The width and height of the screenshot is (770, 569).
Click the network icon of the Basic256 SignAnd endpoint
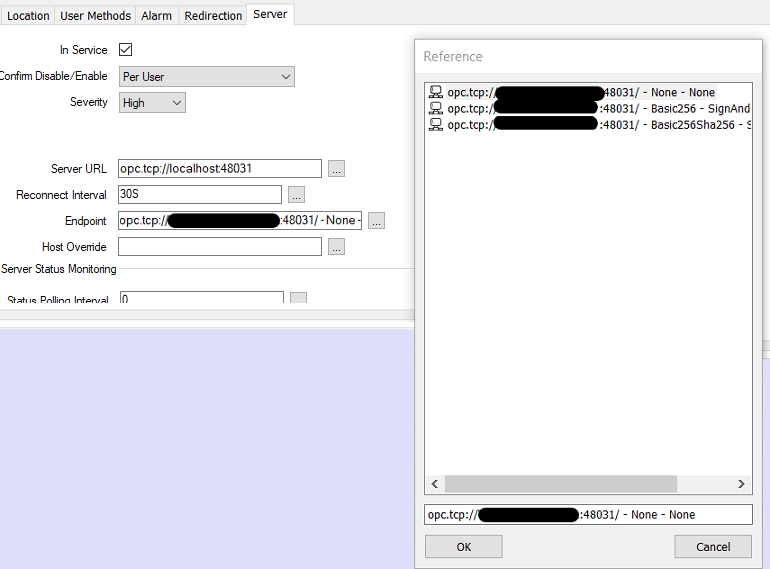[435, 108]
